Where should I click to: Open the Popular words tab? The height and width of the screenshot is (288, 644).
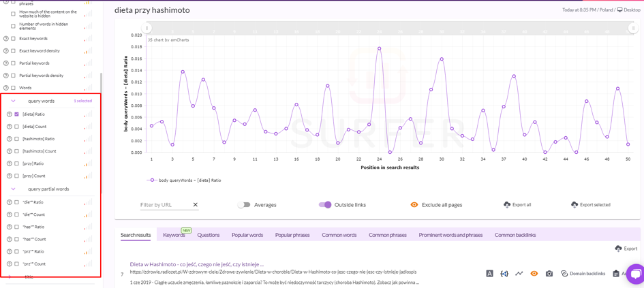247,235
